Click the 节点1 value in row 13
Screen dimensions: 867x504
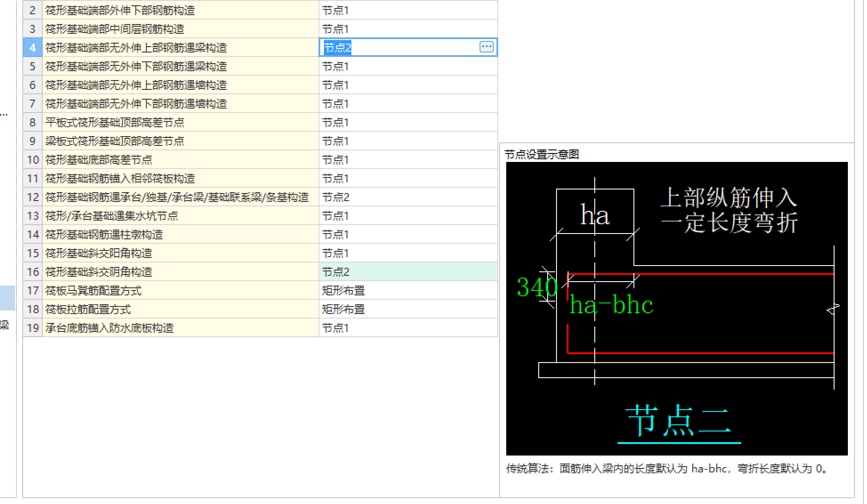[x=408, y=215]
